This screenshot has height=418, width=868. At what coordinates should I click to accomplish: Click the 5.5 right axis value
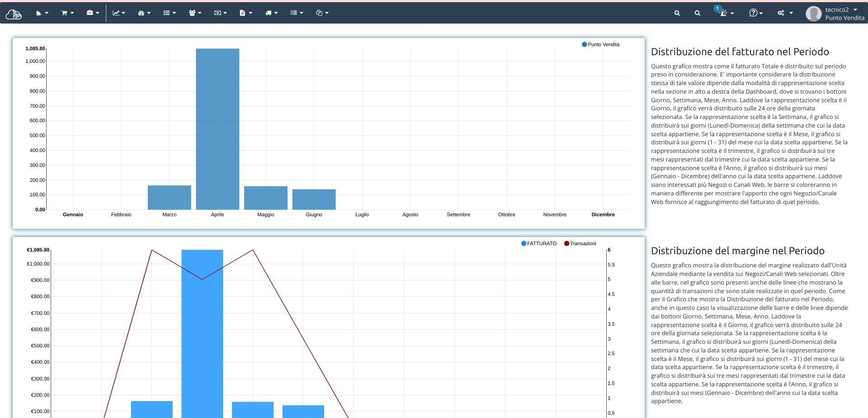tap(611, 265)
